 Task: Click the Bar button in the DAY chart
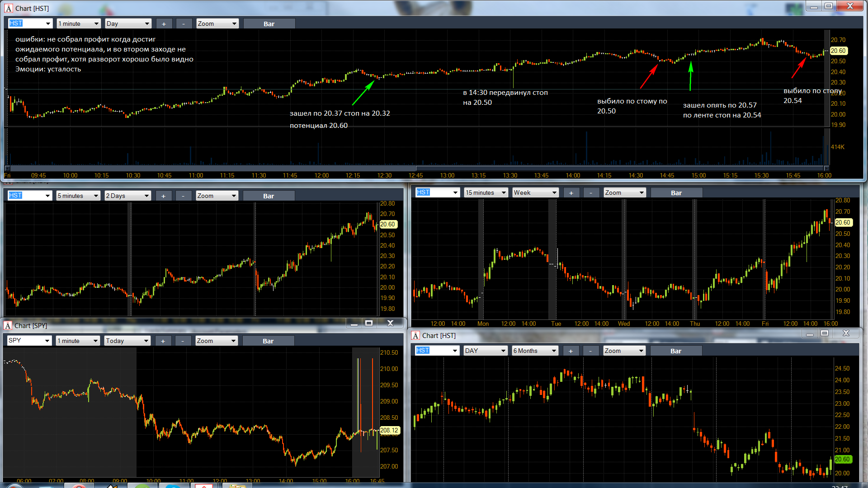676,351
